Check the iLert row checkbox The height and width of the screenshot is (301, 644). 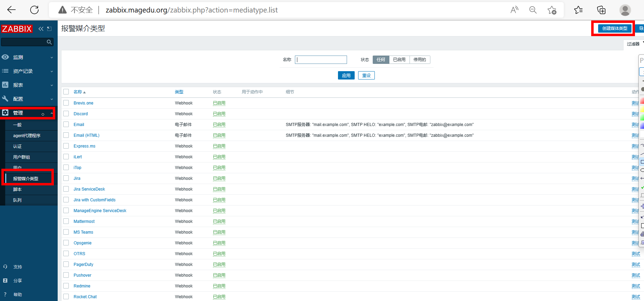click(66, 157)
